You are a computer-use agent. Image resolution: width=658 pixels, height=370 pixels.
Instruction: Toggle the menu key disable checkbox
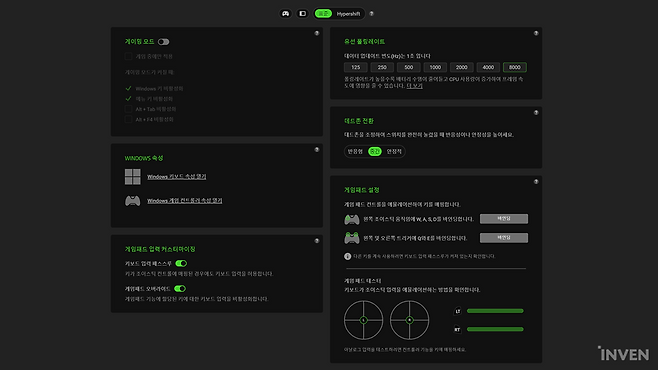tap(128, 99)
